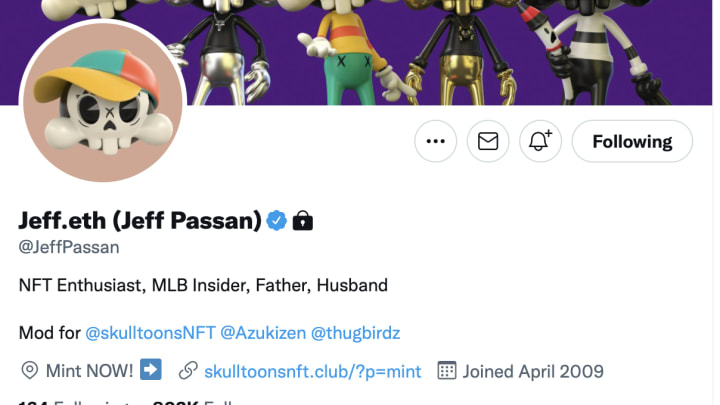Click the gold character in the banner

464,51
